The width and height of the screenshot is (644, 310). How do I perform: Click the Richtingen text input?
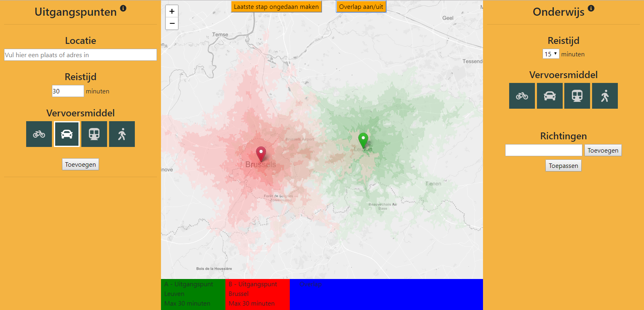[544, 150]
